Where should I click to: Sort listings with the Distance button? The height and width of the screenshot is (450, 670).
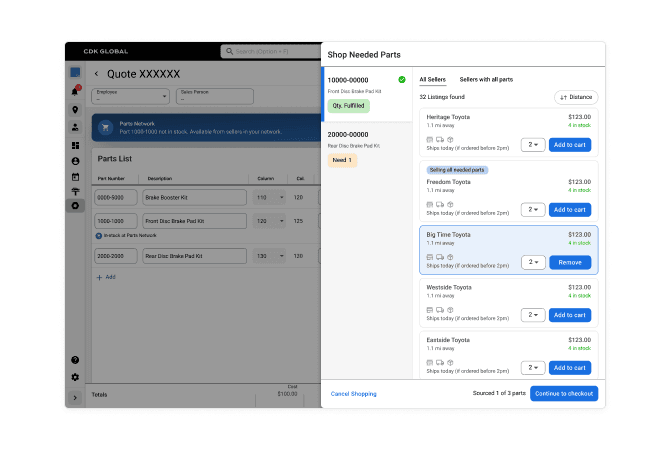pos(576,97)
